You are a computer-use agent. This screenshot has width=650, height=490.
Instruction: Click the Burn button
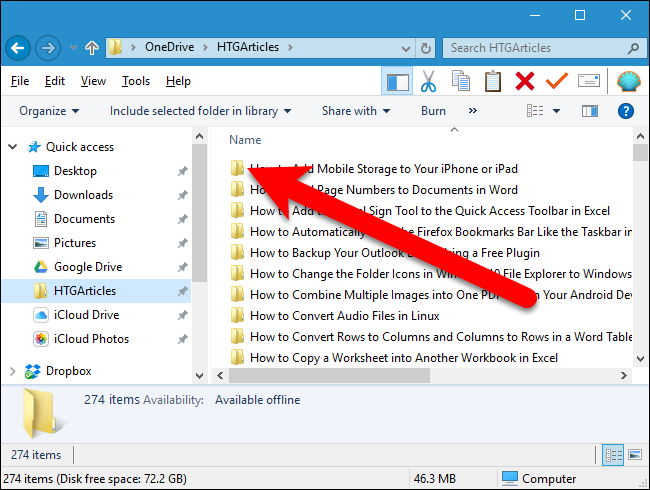click(x=433, y=111)
